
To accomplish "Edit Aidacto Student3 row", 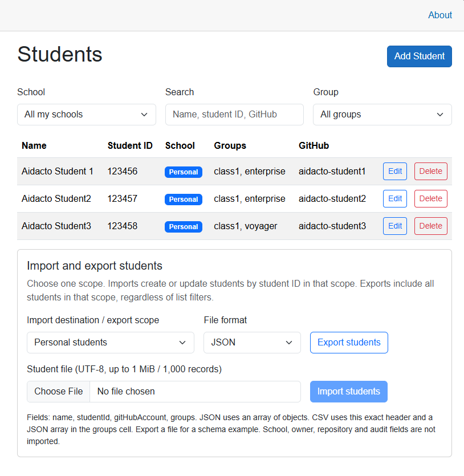I will click(x=395, y=226).
